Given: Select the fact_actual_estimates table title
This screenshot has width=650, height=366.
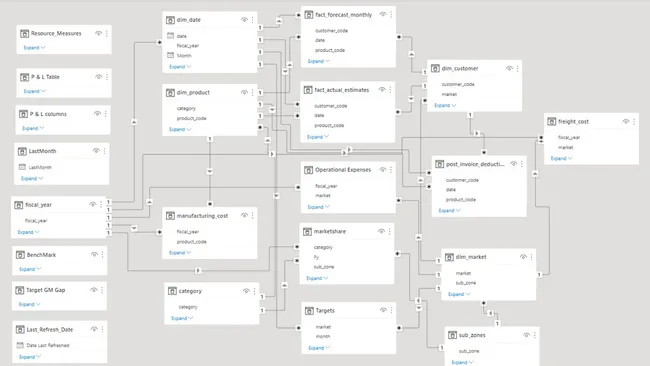Looking at the screenshot, I should click(342, 90).
